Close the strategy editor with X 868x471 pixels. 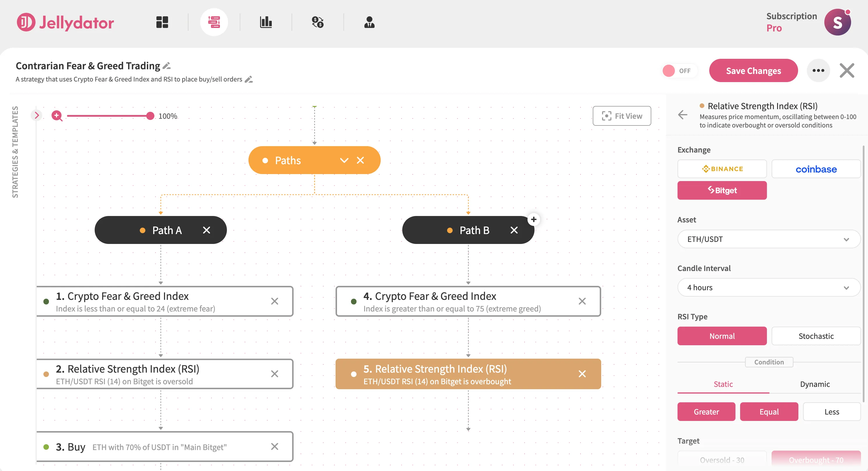(x=847, y=70)
